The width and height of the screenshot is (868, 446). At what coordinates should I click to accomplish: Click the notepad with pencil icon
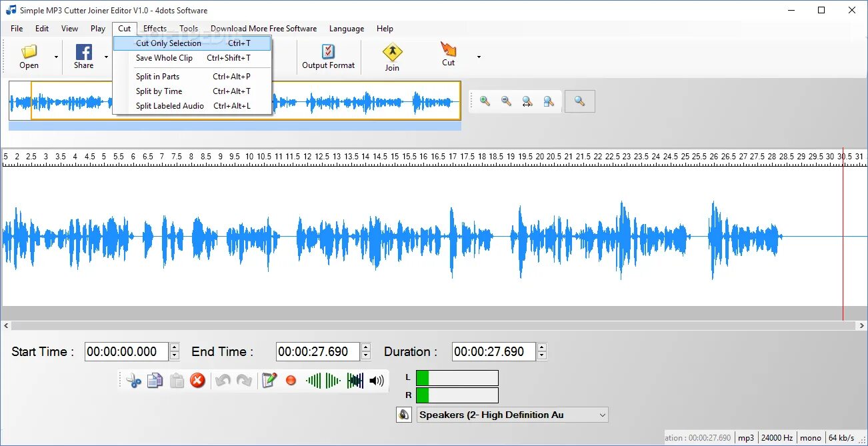[269, 381]
